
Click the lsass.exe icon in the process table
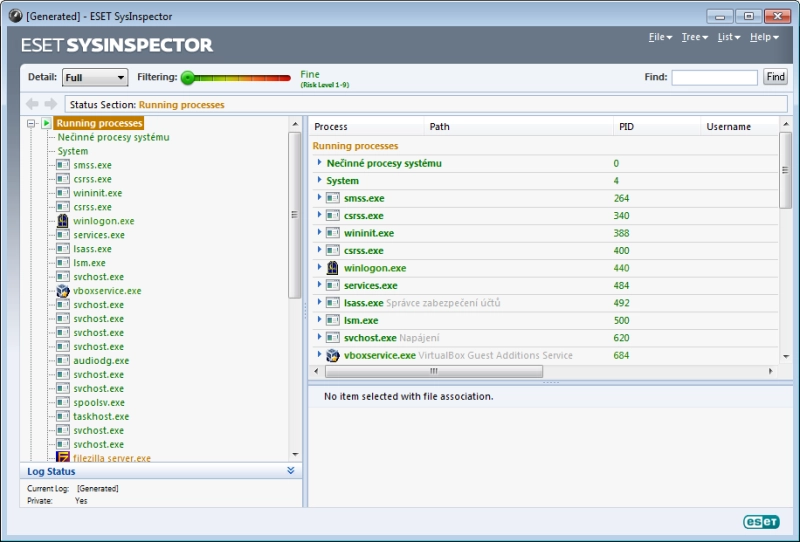[333, 303]
